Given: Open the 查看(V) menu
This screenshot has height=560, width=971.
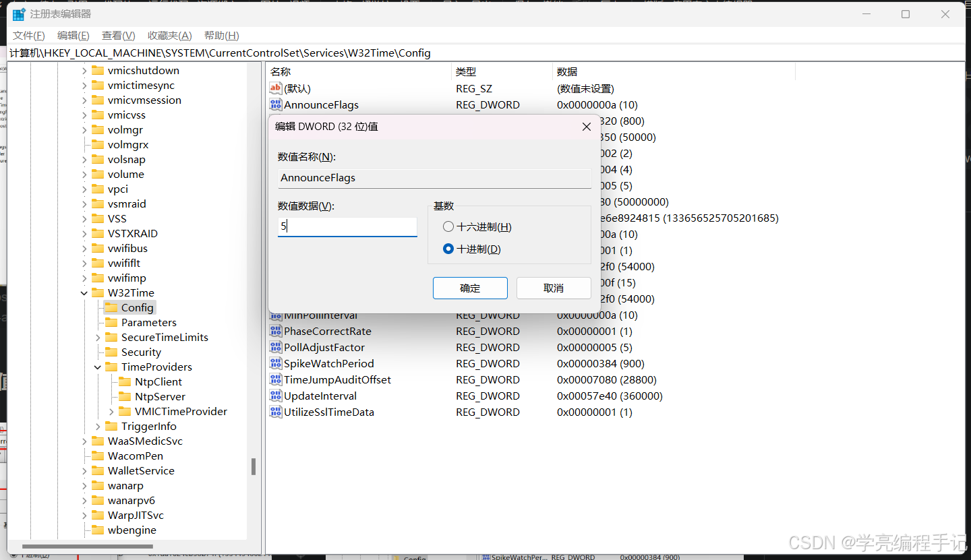Looking at the screenshot, I should tap(119, 36).
